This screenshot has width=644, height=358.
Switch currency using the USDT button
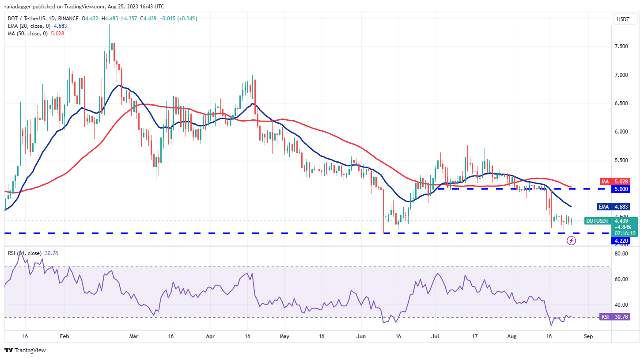click(625, 19)
